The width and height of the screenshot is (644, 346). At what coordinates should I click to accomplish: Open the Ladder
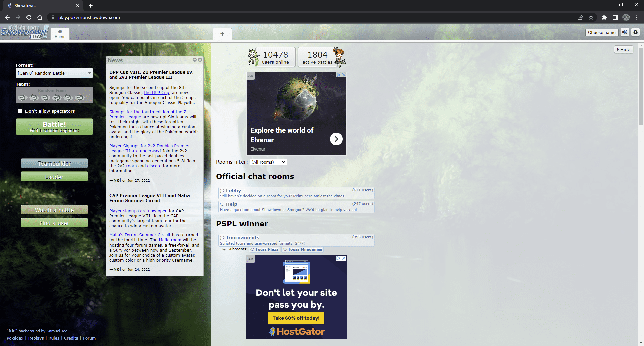pyautogui.click(x=54, y=177)
